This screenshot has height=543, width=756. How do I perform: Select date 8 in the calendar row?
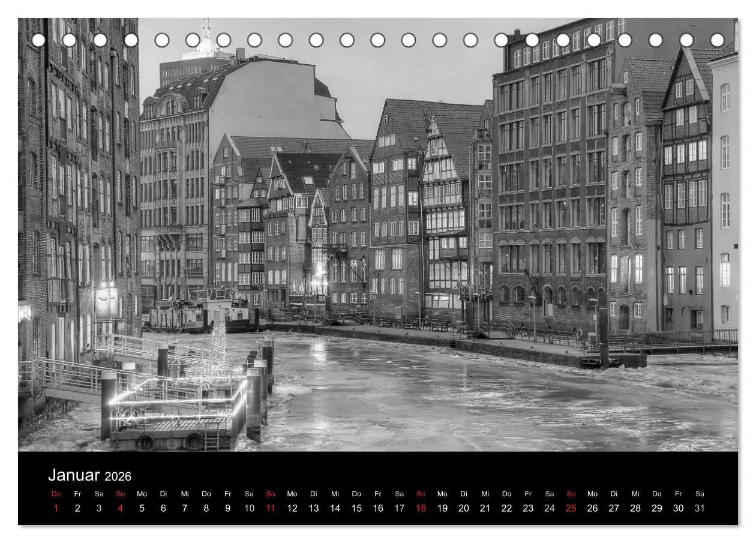pos(206,508)
